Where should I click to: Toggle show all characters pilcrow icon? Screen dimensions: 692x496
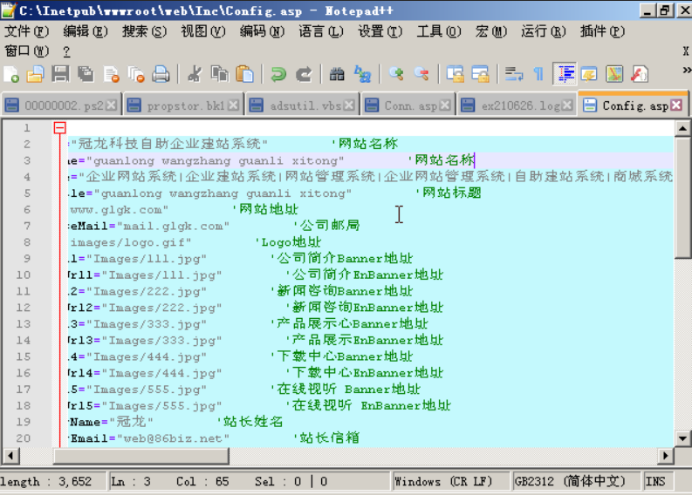coord(538,74)
